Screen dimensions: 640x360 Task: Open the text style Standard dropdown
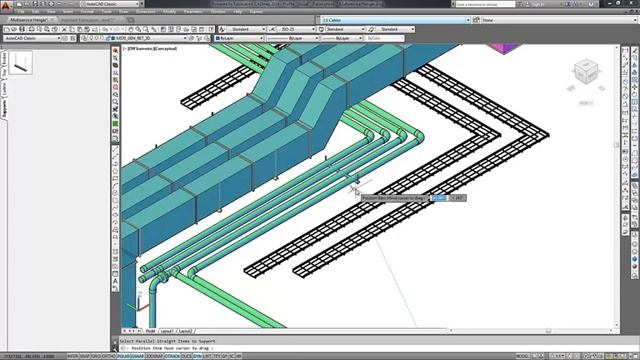coord(246,29)
